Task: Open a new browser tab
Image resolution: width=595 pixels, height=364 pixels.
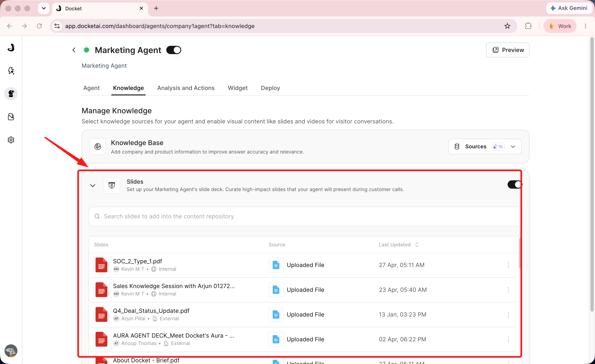Action: [x=156, y=8]
